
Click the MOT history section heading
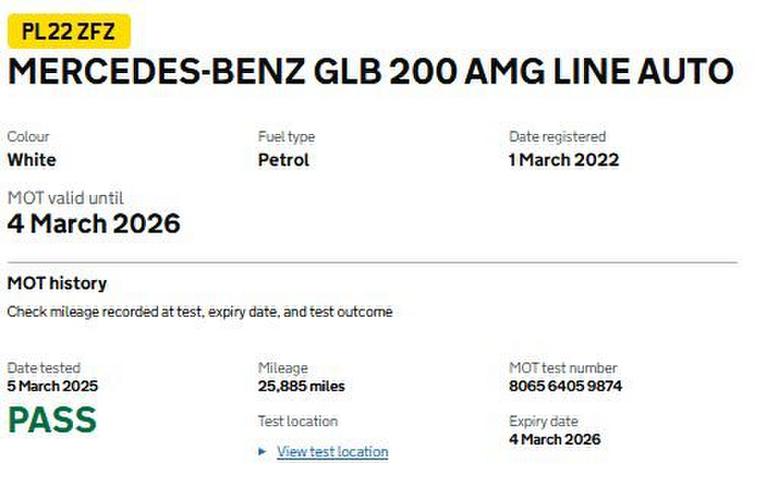click(x=57, y=283)
